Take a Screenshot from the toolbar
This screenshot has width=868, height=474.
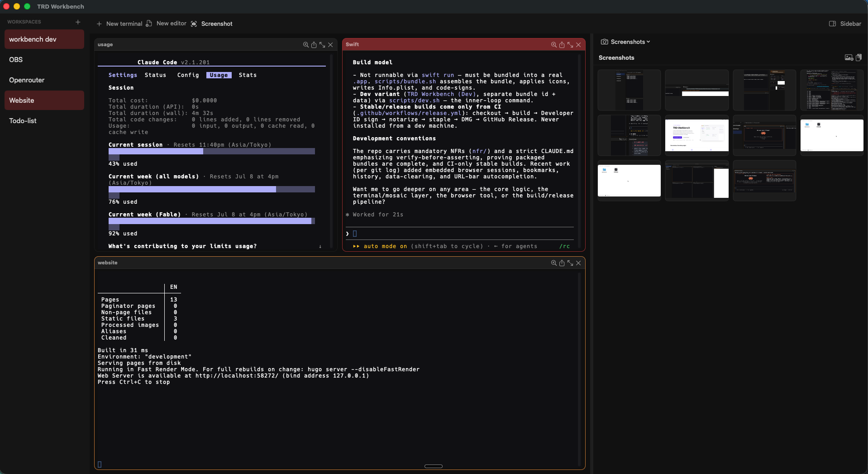[x=212, y=24]
